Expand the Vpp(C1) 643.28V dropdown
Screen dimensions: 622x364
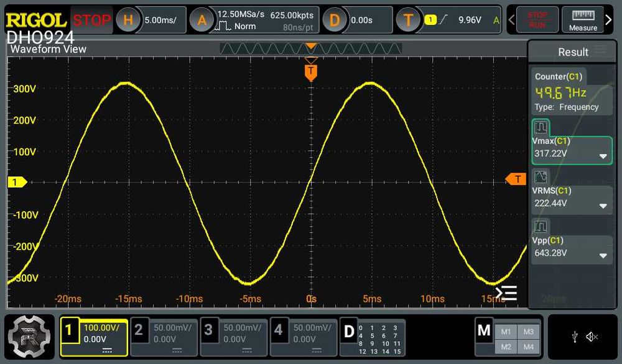(x=603, y=256)
